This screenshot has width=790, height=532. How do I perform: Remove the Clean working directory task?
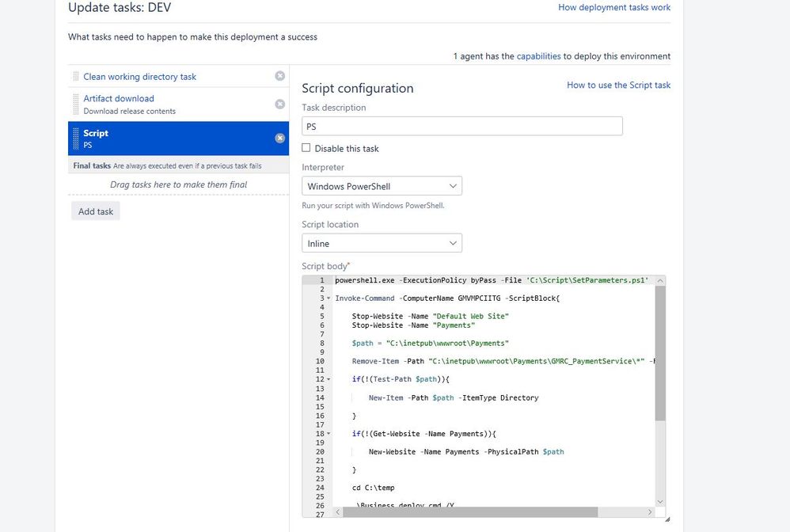pyautogui.click(x=279, y=76)
